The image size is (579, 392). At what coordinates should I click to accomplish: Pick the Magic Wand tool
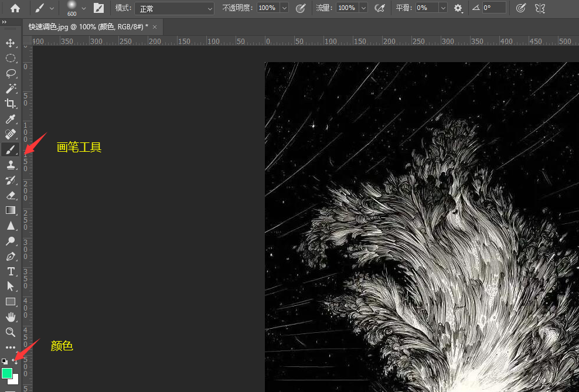(x=11, y=88)
